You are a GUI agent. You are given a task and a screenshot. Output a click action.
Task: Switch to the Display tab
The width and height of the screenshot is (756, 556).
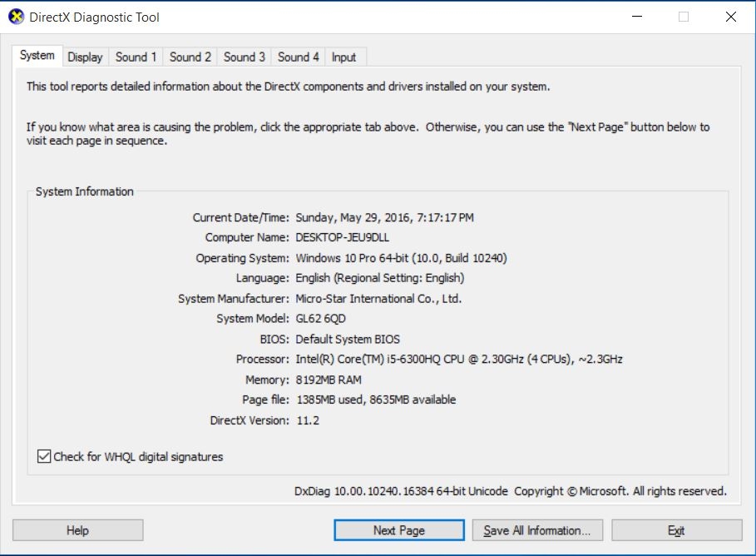coord(86,57)
